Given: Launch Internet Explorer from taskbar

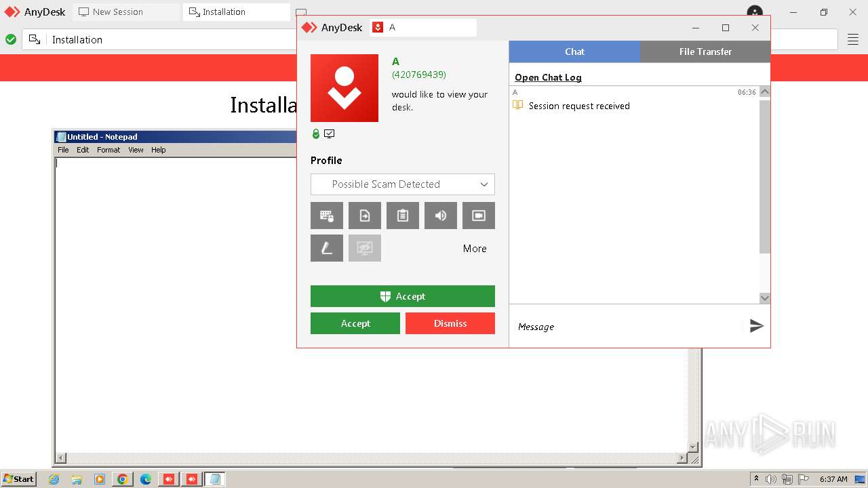Looking at the screenshot, I should pos(54,479).
